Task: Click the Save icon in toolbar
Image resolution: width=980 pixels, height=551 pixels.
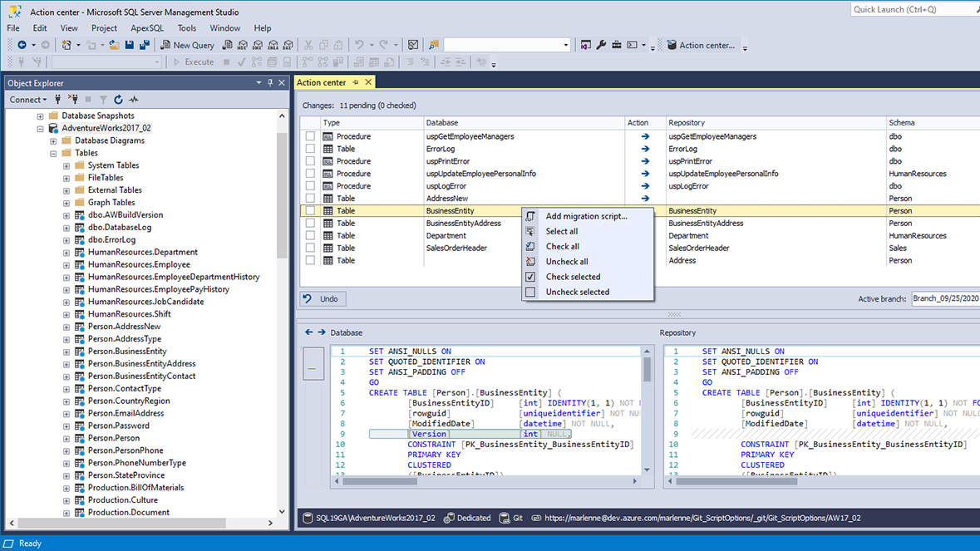Action: click(130, 45)
